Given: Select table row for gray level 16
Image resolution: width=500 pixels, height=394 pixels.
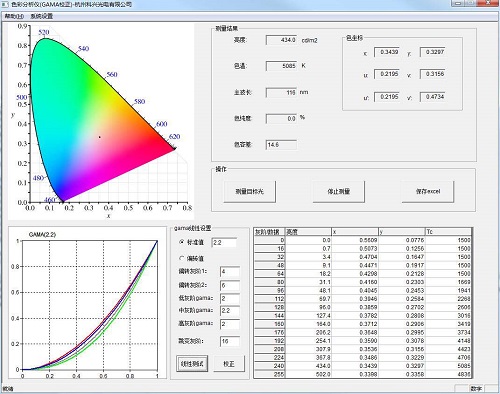Looking at the screenshot, I should point(363,248).
